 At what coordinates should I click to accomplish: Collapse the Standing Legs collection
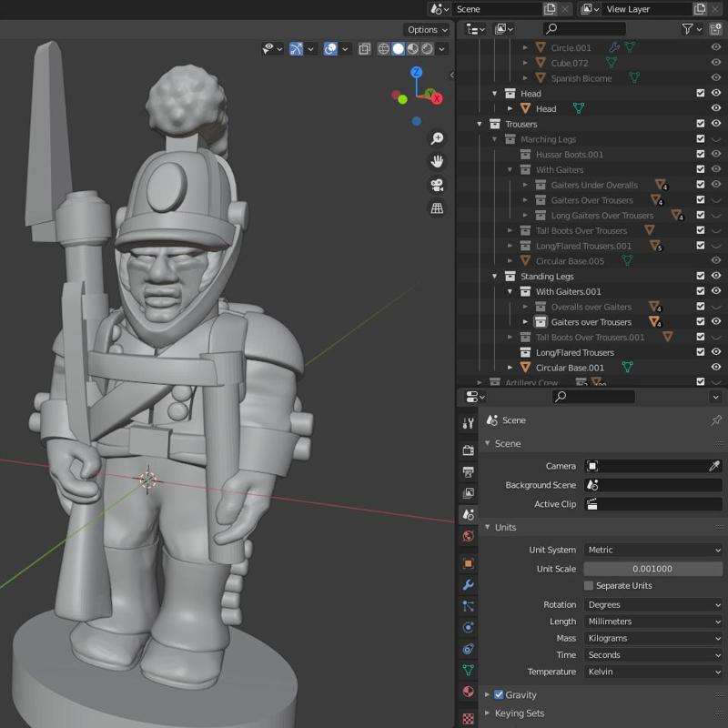(x=496, y=276)
